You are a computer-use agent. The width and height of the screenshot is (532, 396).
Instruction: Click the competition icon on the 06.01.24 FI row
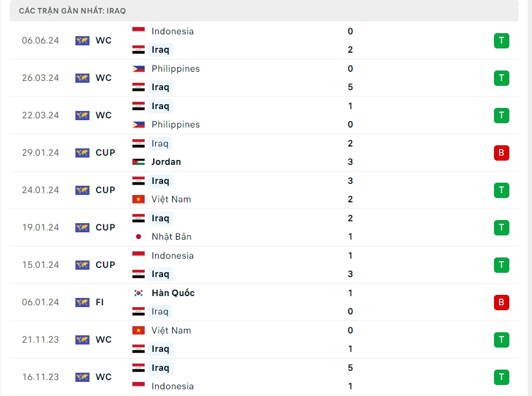pyautogui.click(x=82, y=302)
